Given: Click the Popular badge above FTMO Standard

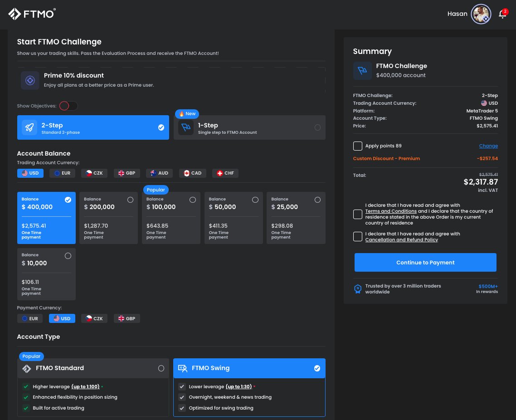Looking at the screenshot, I should click(x=31, y=357).
